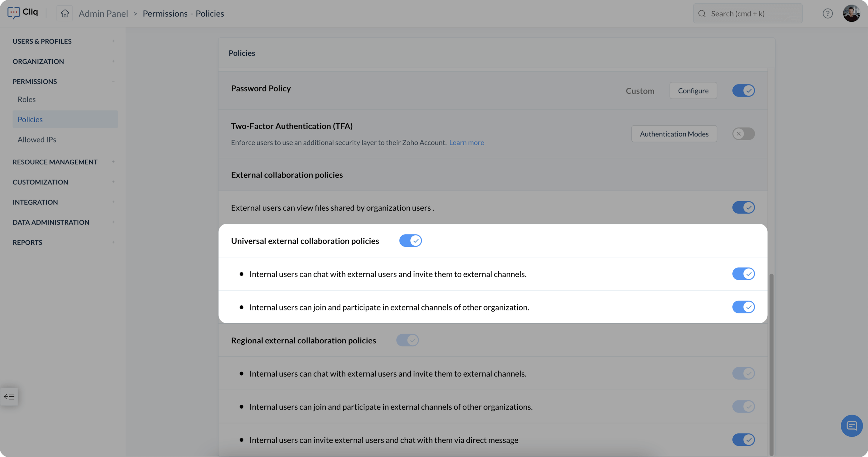This screenshot has height=457, width=868.
Task: Open the Learn more link
Action: coord(466,143)
